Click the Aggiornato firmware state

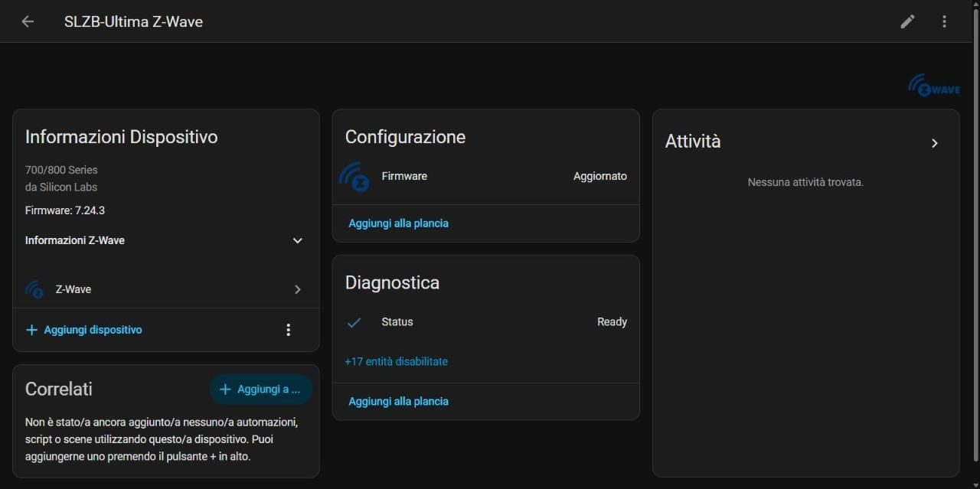pyautogui.click(x=600, y=176)
